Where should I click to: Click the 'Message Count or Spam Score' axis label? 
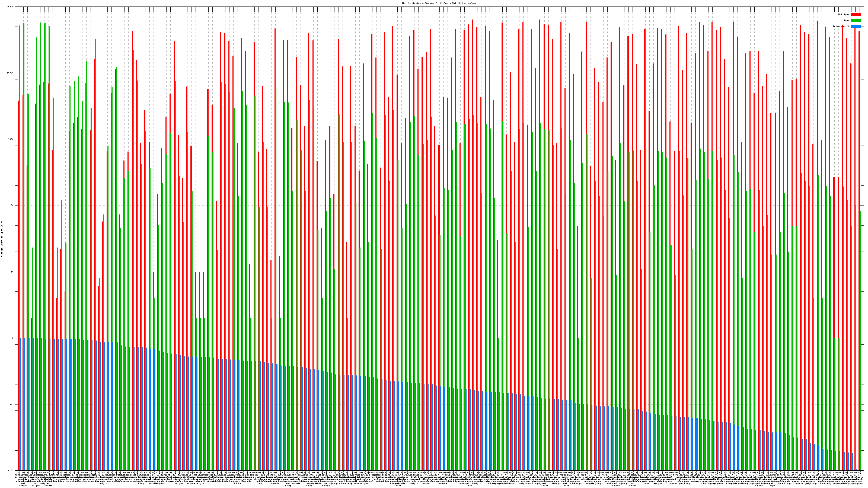[x=2, y=239]
